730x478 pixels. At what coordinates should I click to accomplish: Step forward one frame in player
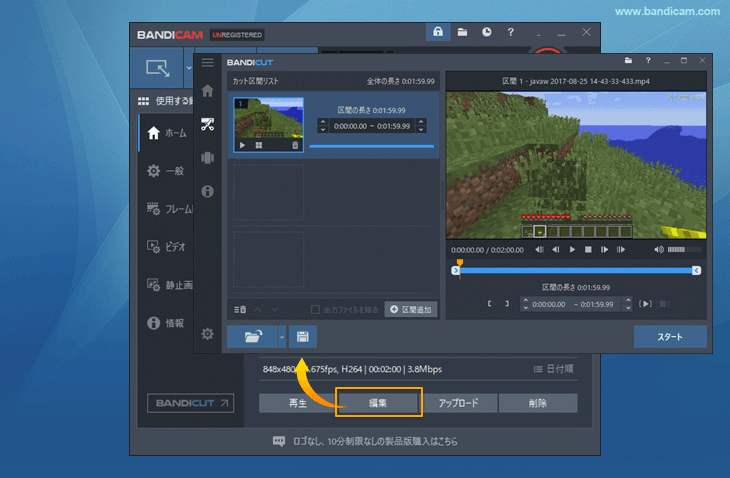click(604, 249)
